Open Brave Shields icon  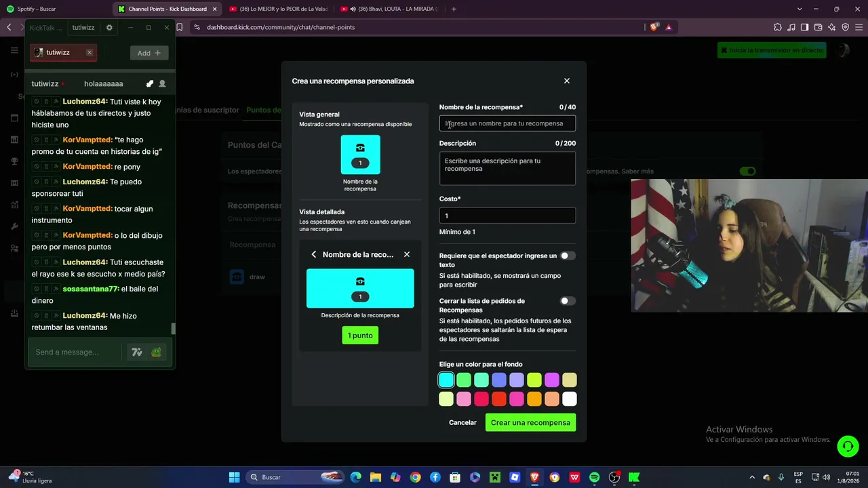tap(654, 27)
